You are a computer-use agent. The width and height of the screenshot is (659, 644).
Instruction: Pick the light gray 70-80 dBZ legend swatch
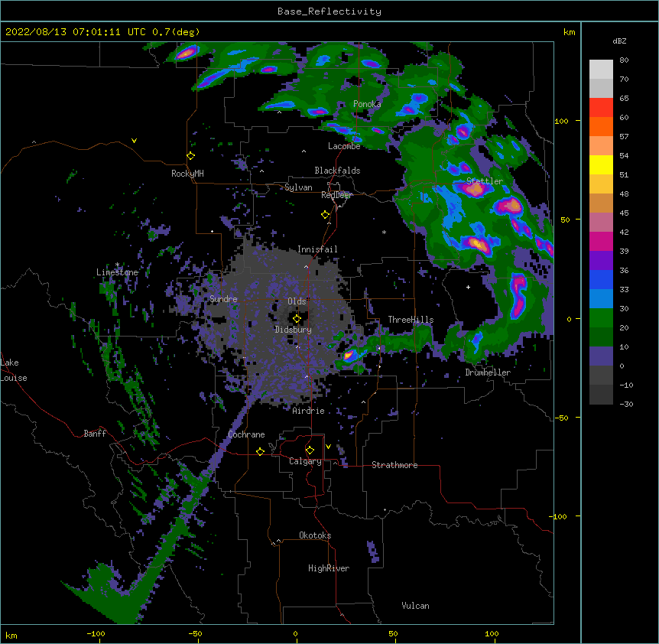[601, 70]
